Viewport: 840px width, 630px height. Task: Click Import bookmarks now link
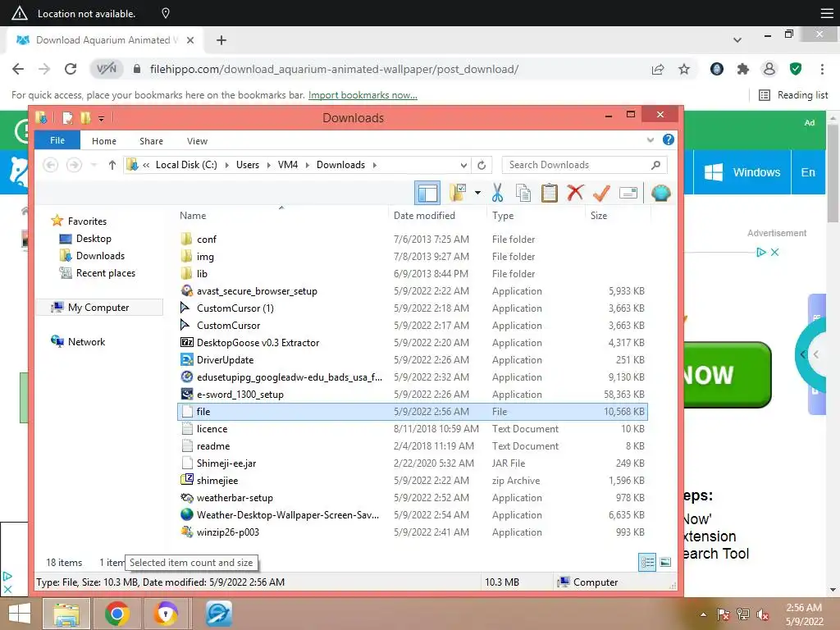click(363, 95)
